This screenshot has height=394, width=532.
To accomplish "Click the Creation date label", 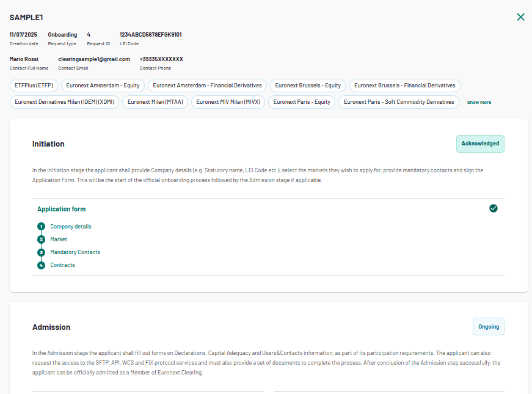I will coord(24,44).
